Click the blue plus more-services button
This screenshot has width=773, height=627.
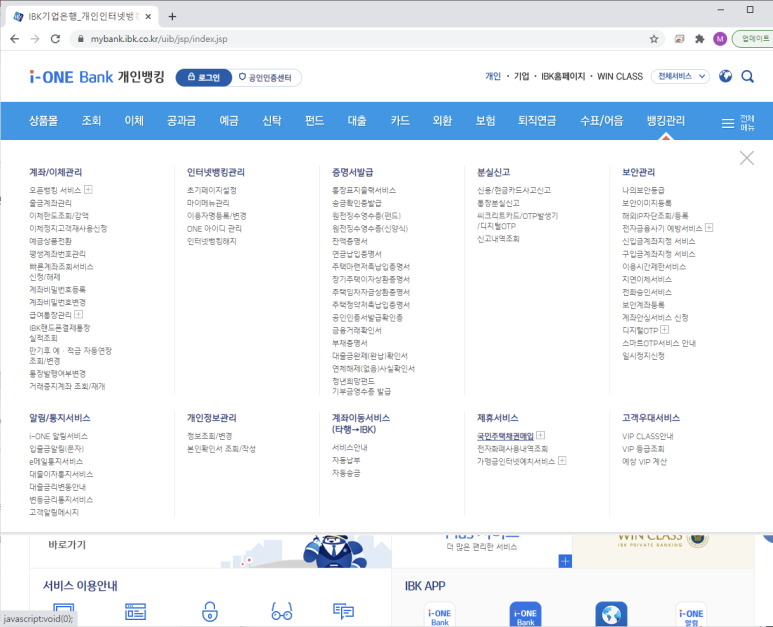565,561
